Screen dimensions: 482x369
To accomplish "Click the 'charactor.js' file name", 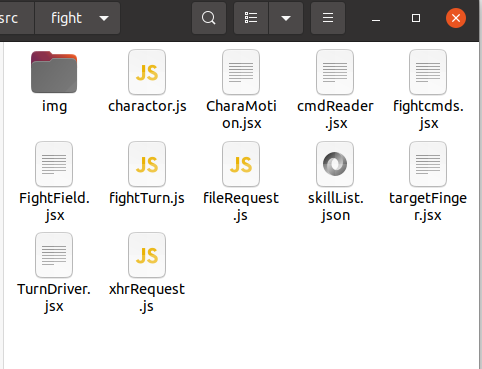I will pyautogui.click(x=147, y=106).
